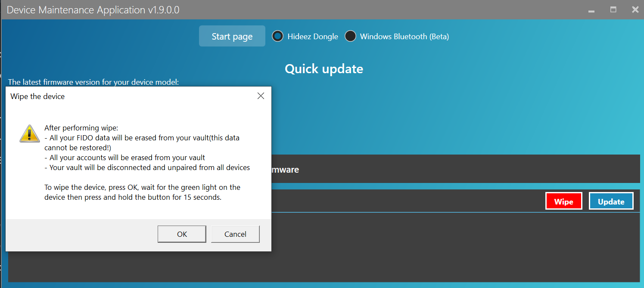Click the application title bar text

coord(93,10)
